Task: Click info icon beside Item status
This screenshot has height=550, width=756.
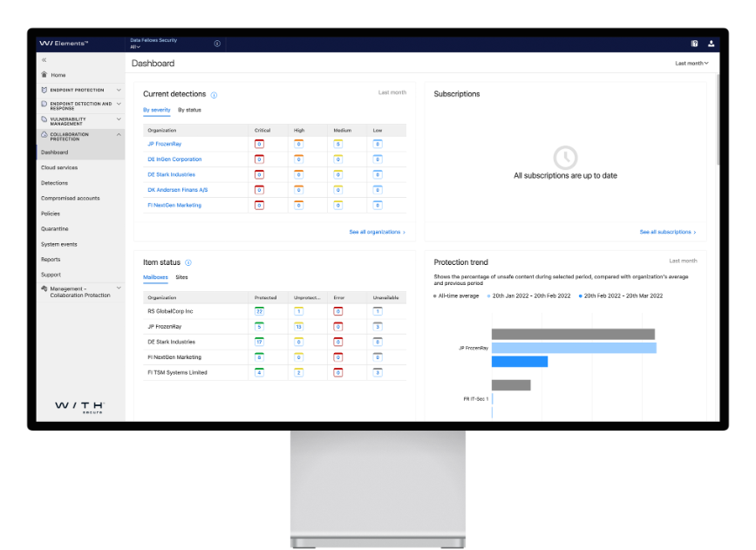Action: click(188, 262)
